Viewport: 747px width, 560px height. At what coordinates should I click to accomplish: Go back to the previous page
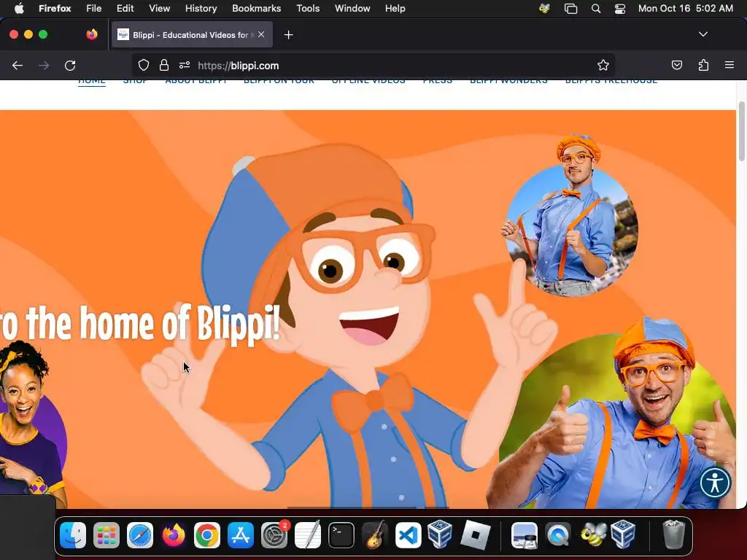(18, 66)
